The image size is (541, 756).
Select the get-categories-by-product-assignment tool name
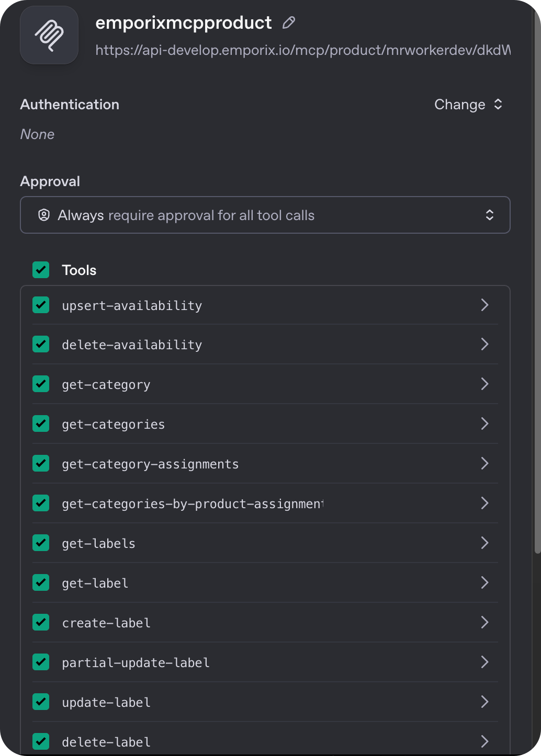193,504
